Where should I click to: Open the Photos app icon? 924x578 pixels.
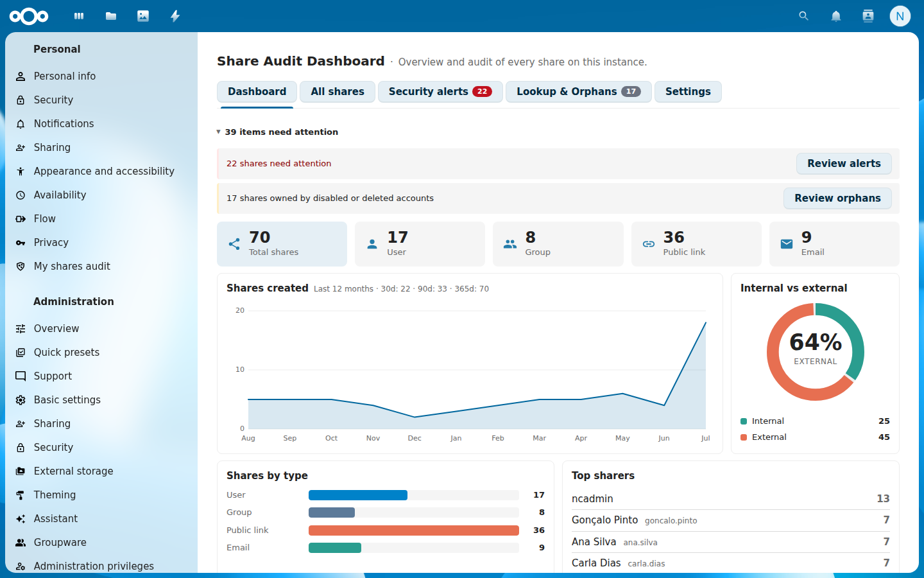tap(143, 16)
